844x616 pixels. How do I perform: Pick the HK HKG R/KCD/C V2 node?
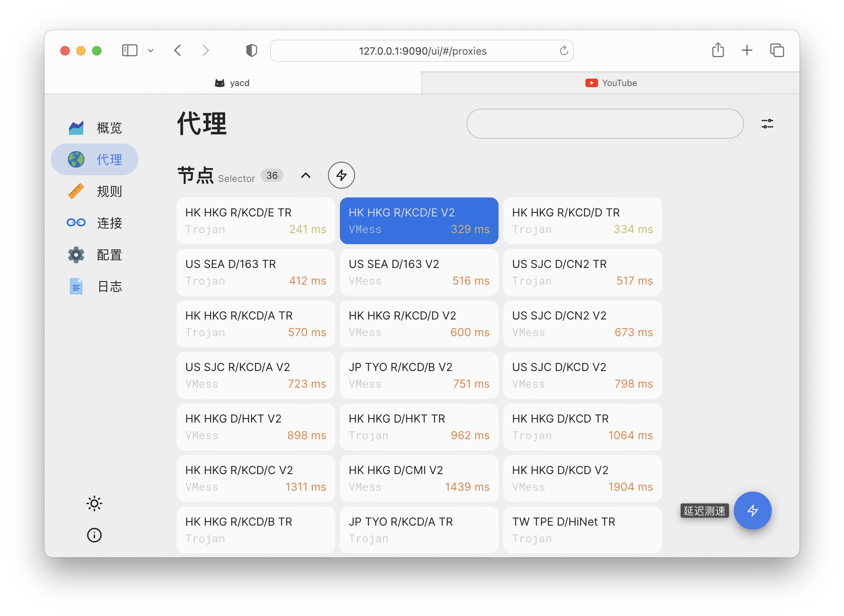[x=256, y=478]
